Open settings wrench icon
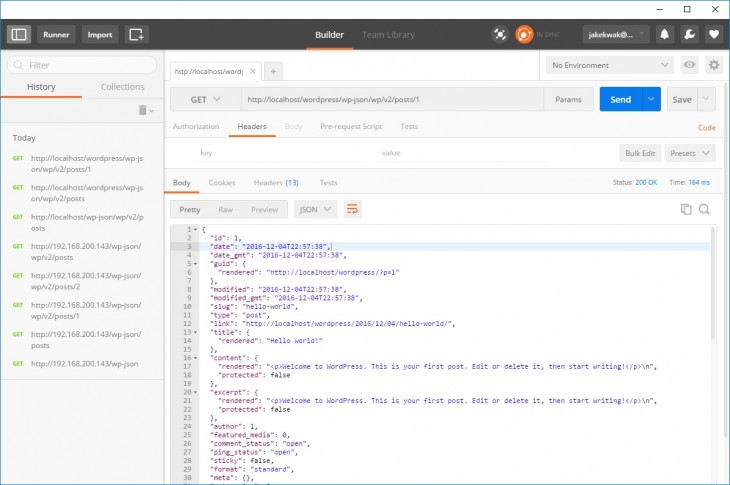 (689, 34)
